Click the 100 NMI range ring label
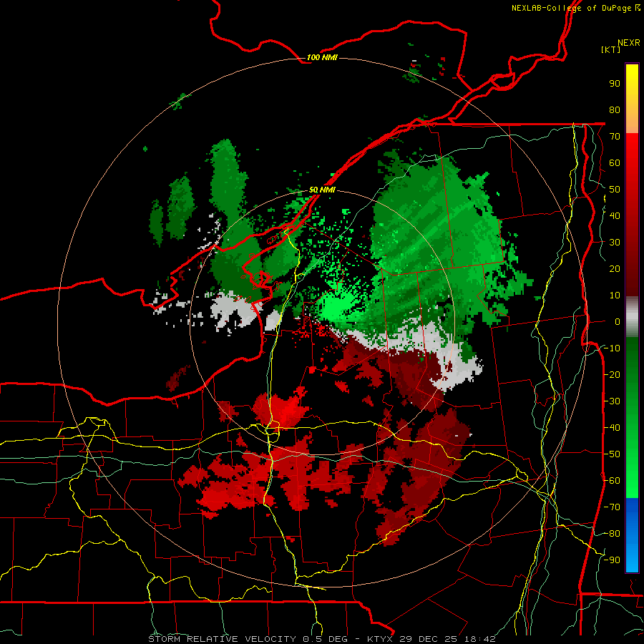This screenshot has height=644, width=644. 322,57
